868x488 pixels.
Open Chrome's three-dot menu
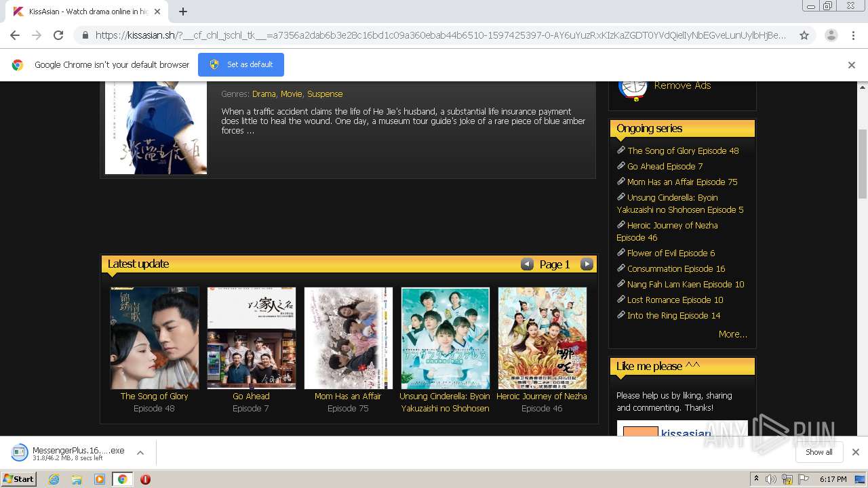[854, 35]
